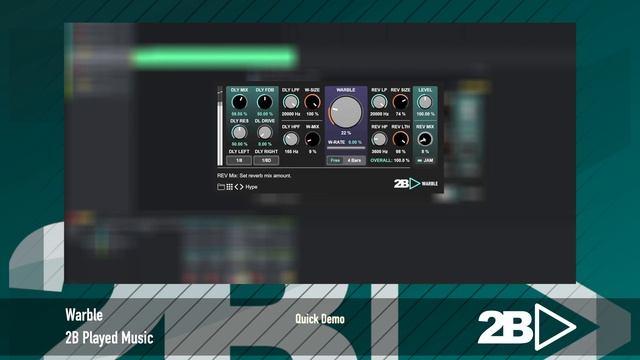This screenshot has width=640, height=360.
Task: Open the DLY RIGHT 1/8D dropdown
Action: [x=266, y=160]
